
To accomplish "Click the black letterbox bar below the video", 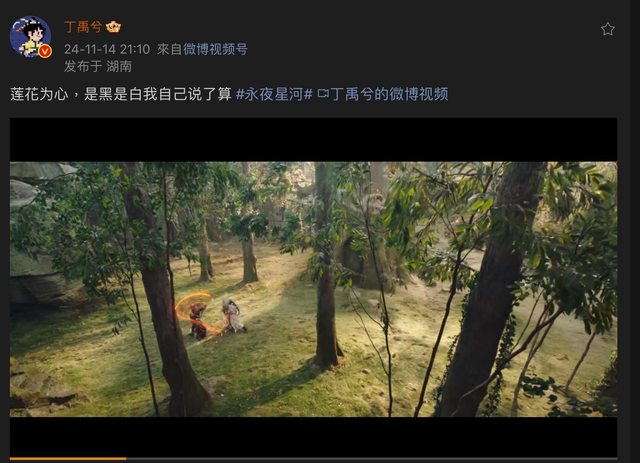I will click(313, 436).
